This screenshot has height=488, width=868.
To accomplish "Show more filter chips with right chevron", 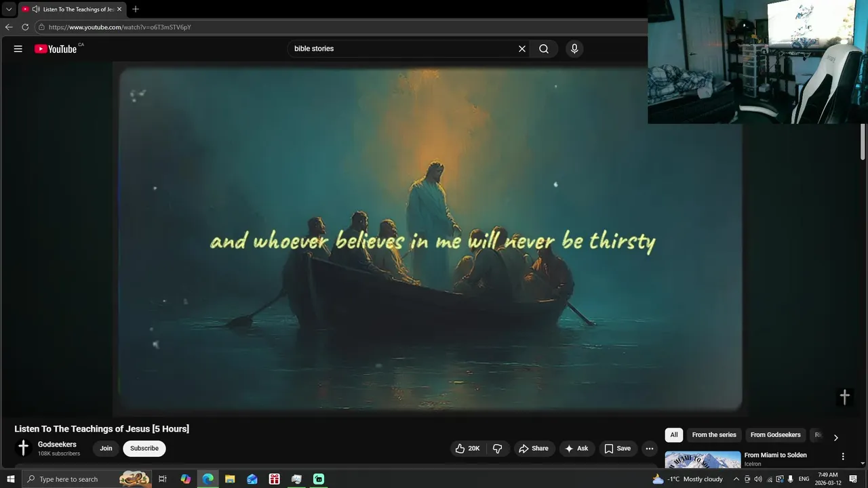I will (835, 438).
